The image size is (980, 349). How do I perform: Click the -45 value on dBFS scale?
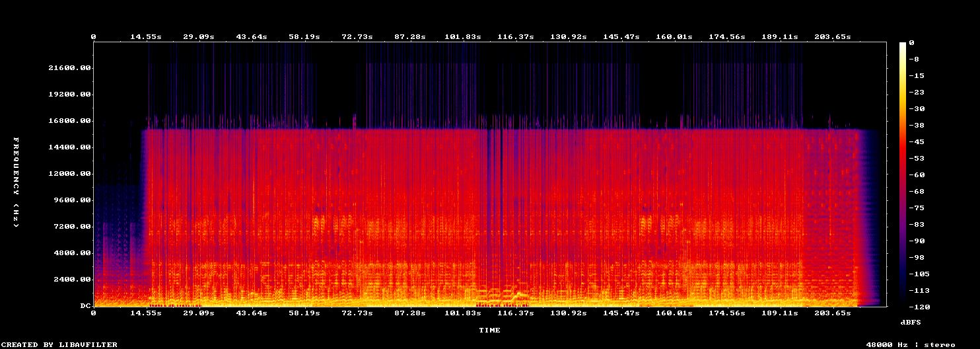click(917, 142)
